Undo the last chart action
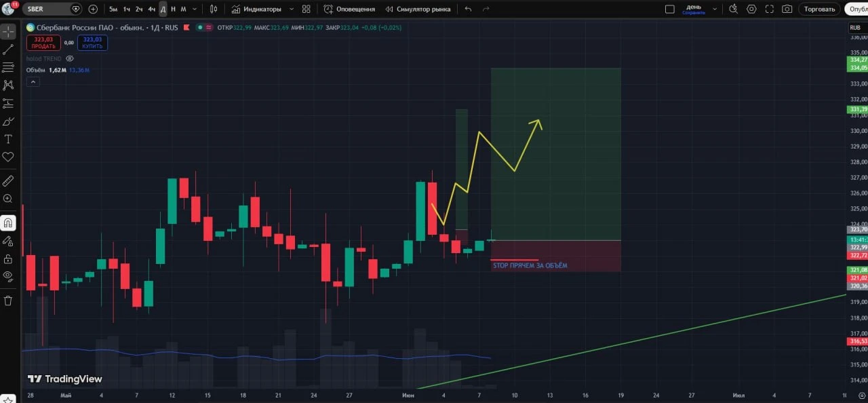The image size is (868, 403). (468, 9)
